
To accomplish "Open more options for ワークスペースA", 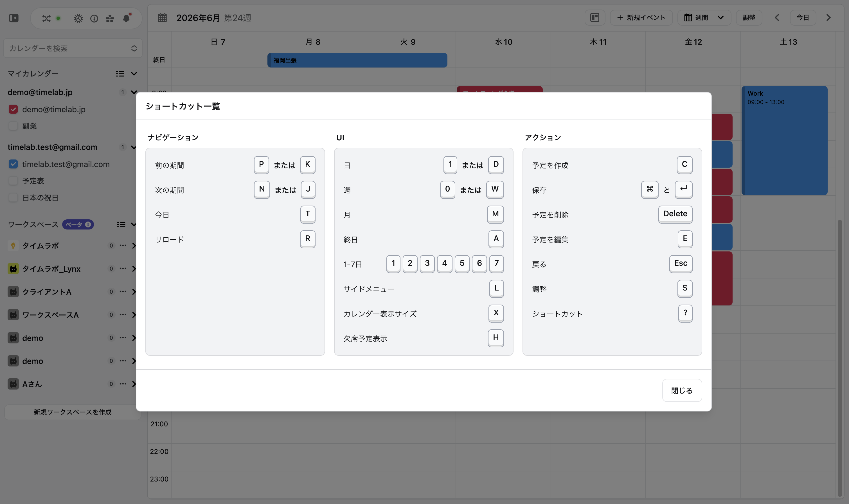I will [x=123, y=314].
